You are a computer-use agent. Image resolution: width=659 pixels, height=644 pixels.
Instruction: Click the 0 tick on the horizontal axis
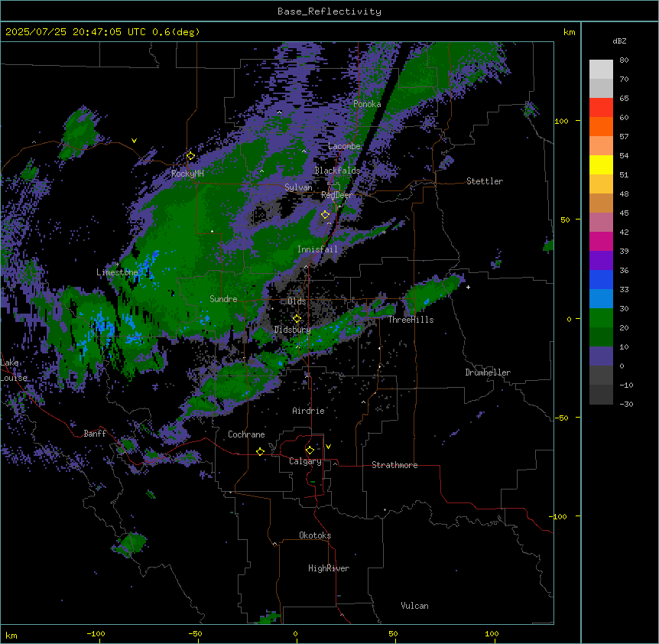click(x=295, y=633)
